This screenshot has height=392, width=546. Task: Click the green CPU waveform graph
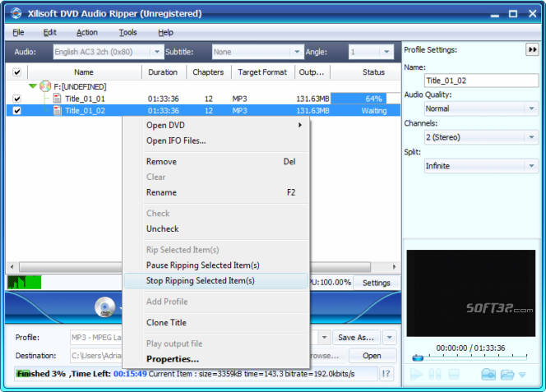[x=25, y=283]
